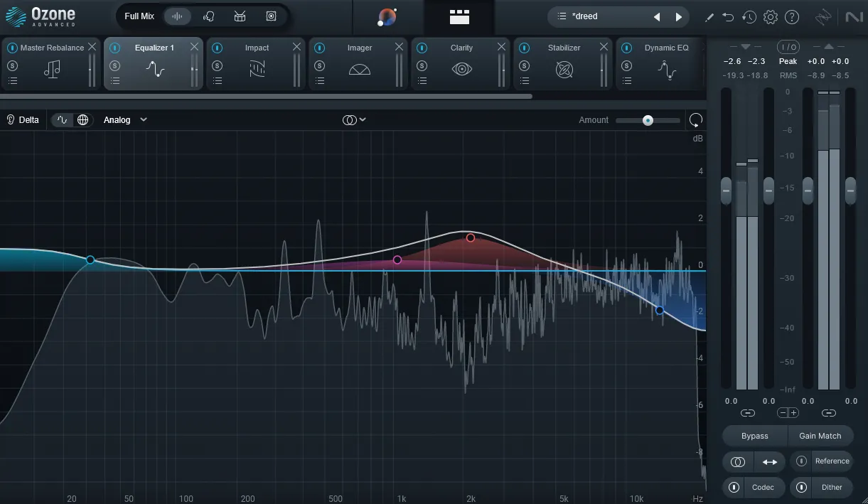Open Clarity module preset list icon
Screen dimensions: 868x504
coord(422,81)
